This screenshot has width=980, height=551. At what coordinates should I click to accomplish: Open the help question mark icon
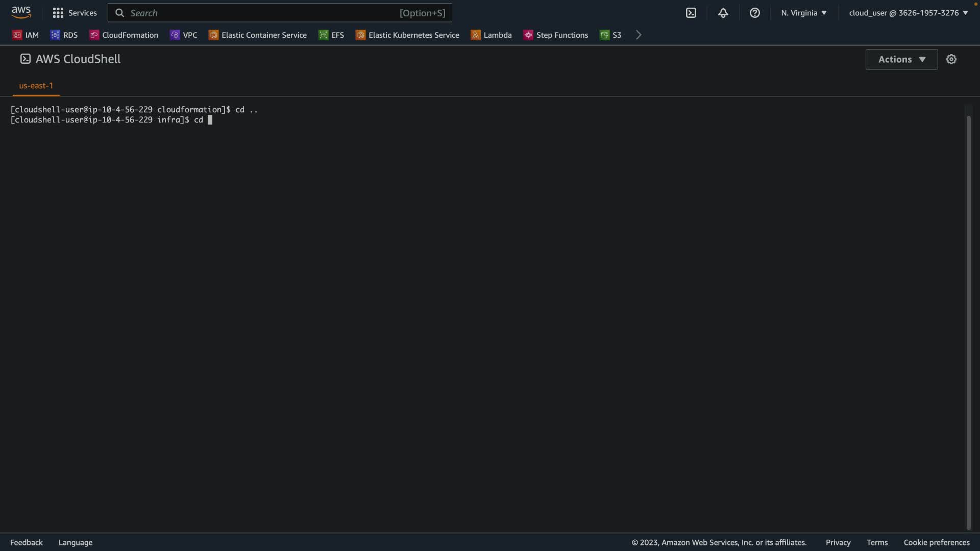(x=754, y=13)
